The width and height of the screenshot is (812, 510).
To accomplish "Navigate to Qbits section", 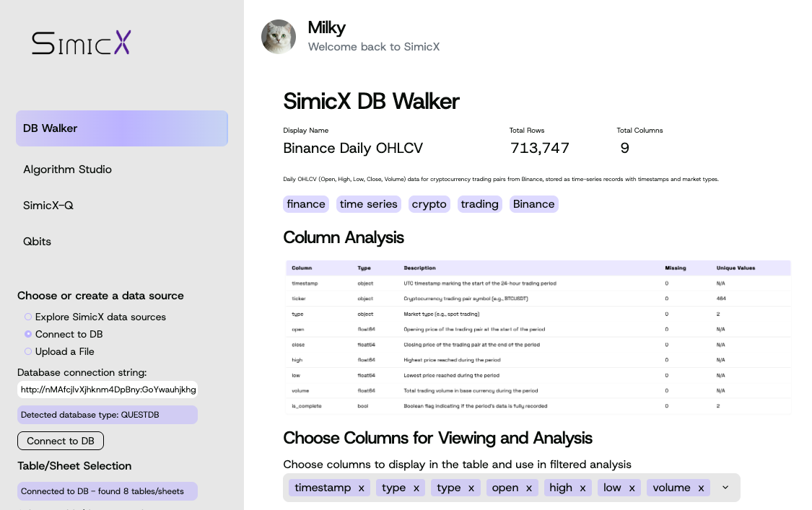I will 37,242.
